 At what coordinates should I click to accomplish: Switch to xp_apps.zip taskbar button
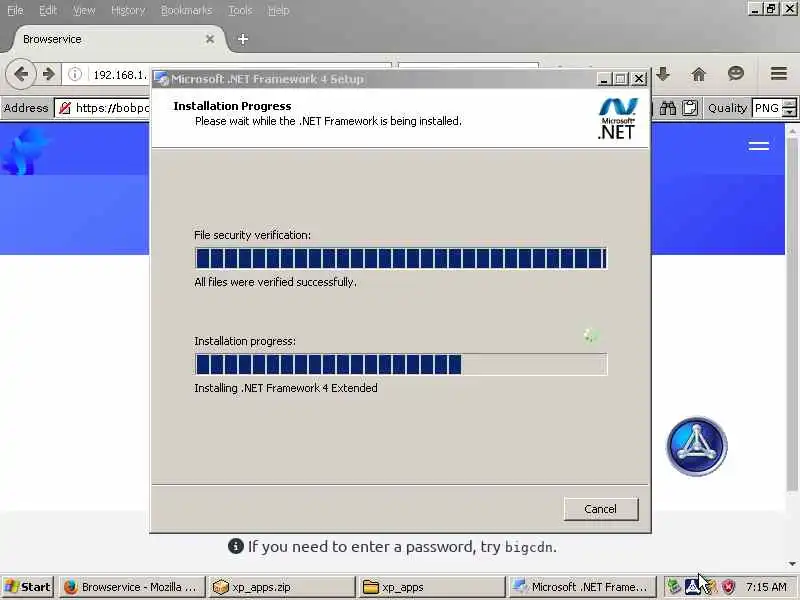point(282,587)
